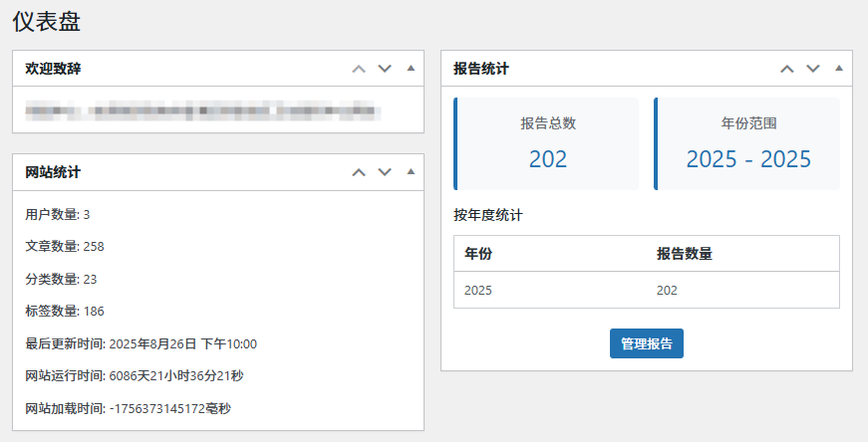This screenshot has width=868, height=442.
Task: Click move-up arrow in 欢迎致辞 widget
Action: tap(359, 69)
